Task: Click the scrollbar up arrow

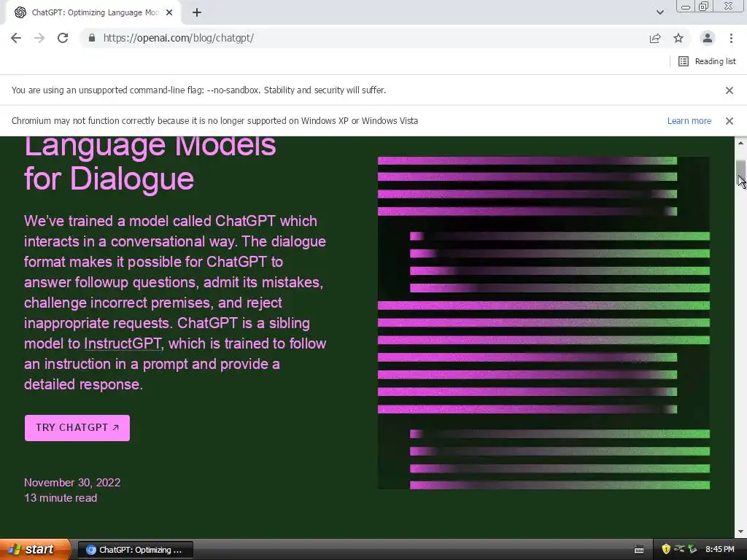Action: pos(740,142)
